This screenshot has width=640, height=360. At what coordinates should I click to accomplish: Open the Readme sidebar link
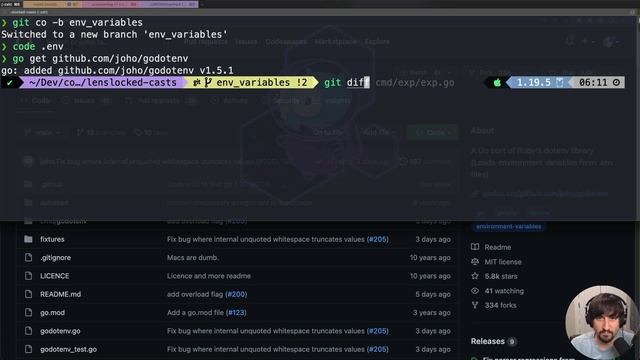[498, 247]
